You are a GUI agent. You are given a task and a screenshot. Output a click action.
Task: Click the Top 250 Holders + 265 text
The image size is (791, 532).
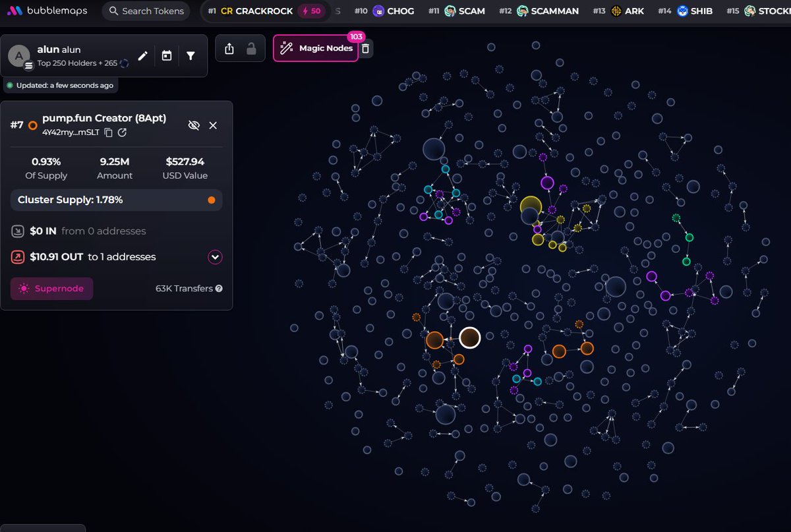[x=77, y=63]
